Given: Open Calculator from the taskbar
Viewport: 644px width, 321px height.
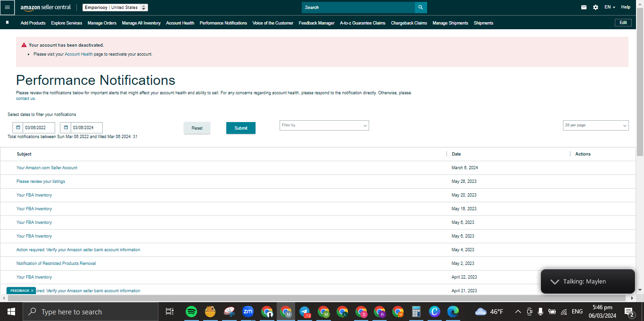Looking at the screenshot, I should pyautogui.click(x=416, y=312).
